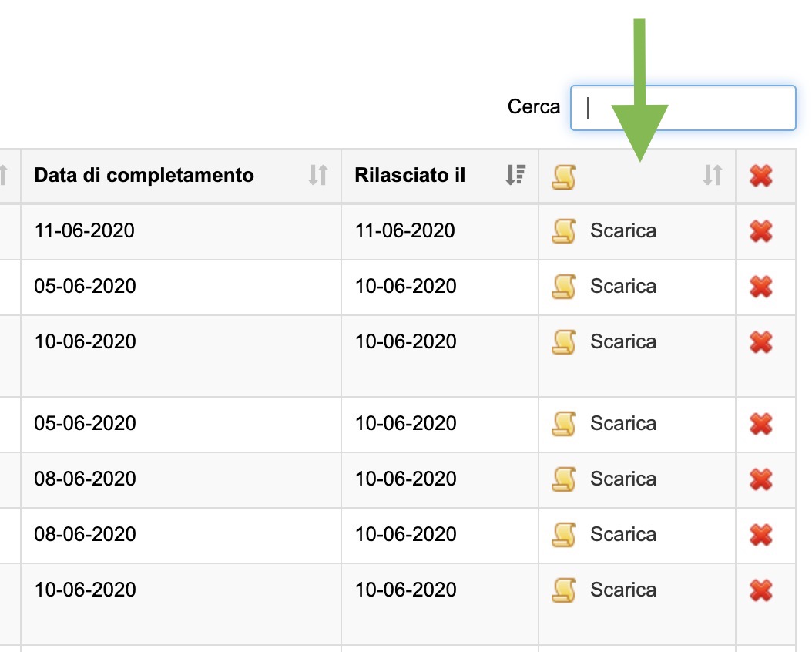Click Scarica in the row completed 11-06-2020
Image resolution: width=812 pixels, height=652 pixels.
[x=623, y=230]
